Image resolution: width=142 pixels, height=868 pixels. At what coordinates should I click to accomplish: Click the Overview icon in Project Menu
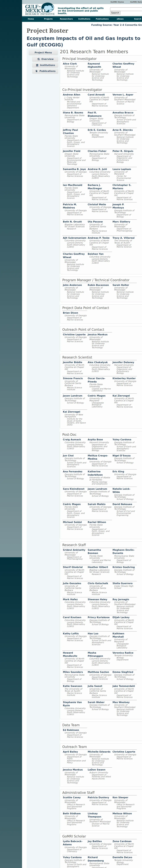[39, 59]
